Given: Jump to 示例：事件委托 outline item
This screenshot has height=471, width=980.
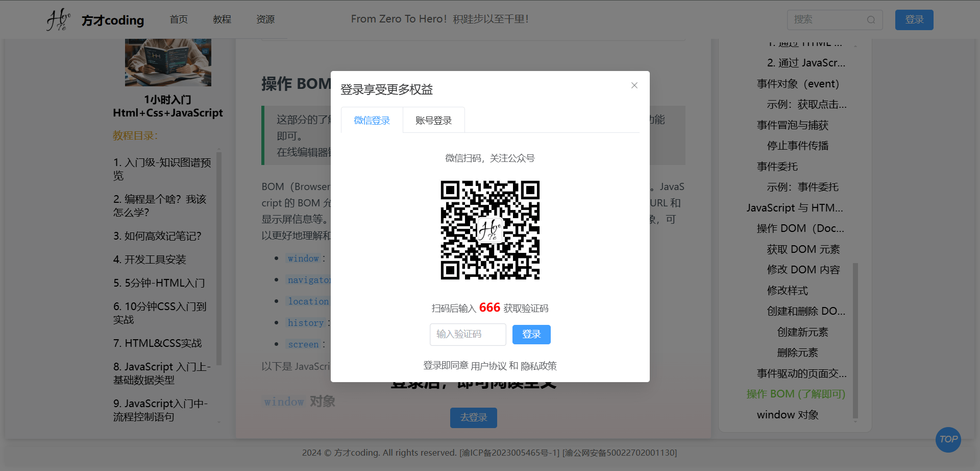Looking at the screenshot, I should tap(802, 187).
